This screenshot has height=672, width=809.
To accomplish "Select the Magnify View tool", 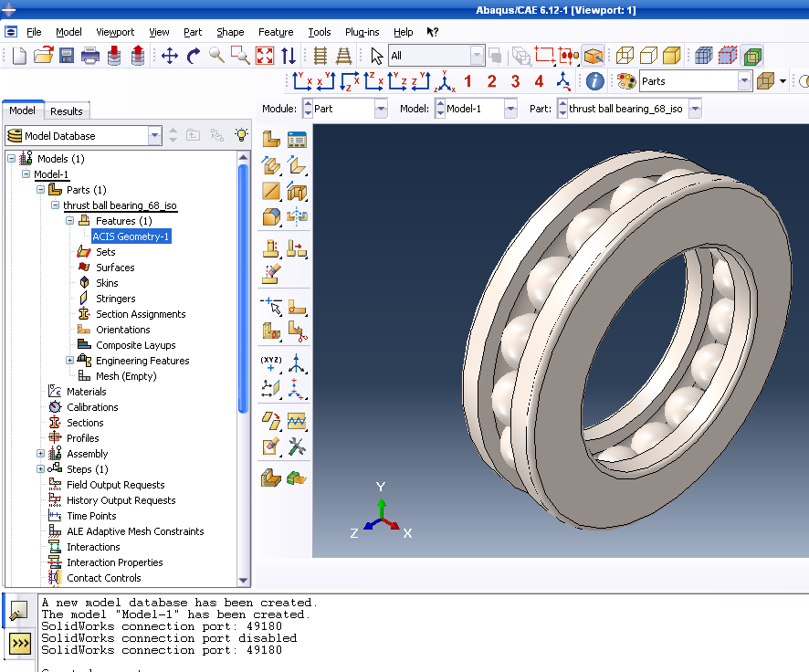I will 216,56.
